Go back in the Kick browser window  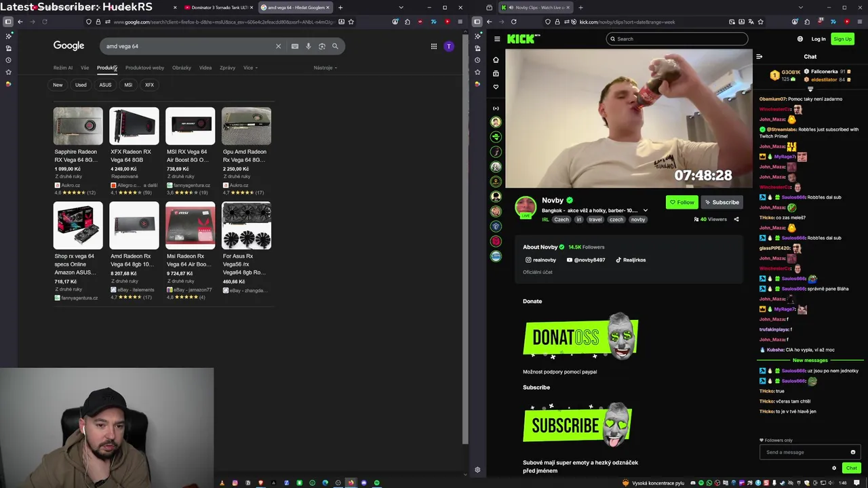click(490, 22)
